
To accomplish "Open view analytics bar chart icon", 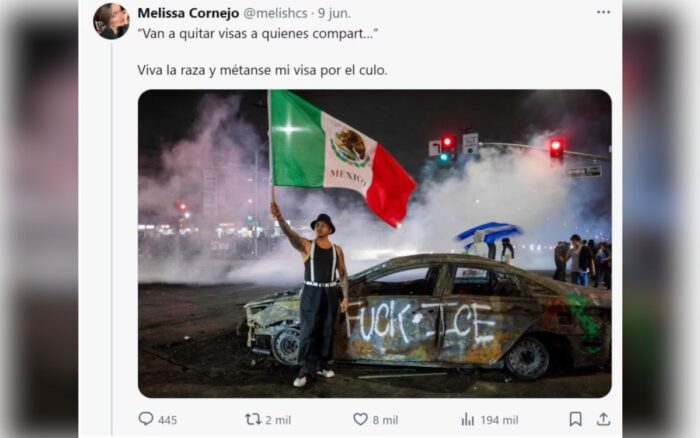I will click(467, 419).
